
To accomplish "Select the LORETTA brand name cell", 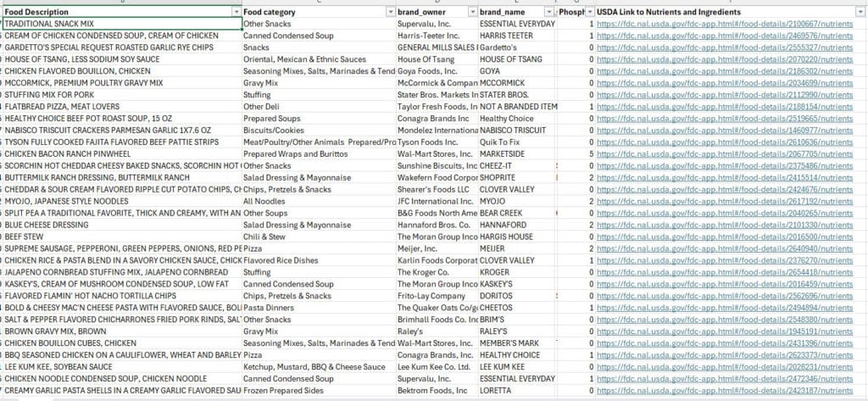I will point(516,391).
